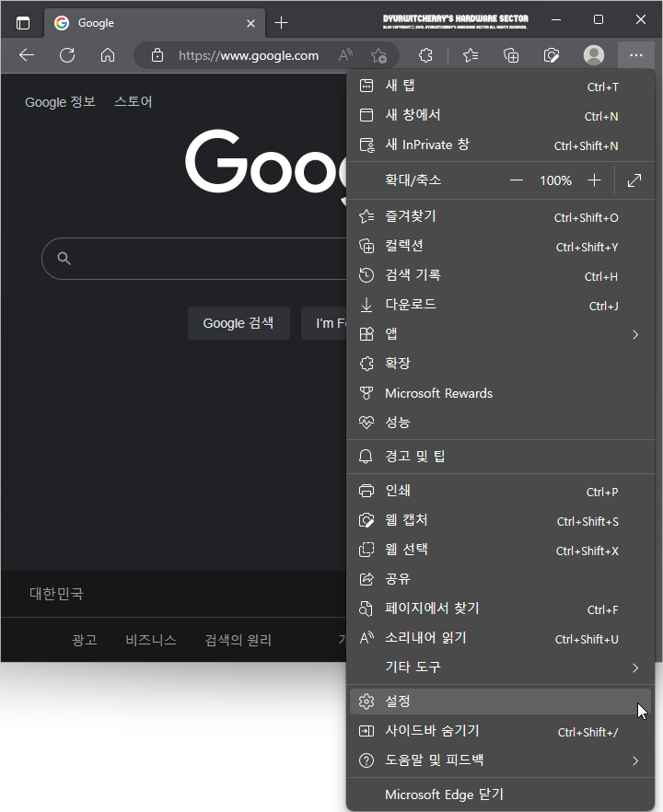
Task: Choose 페이지에서 찾기 menu item
Action: (x=500, y=609)
